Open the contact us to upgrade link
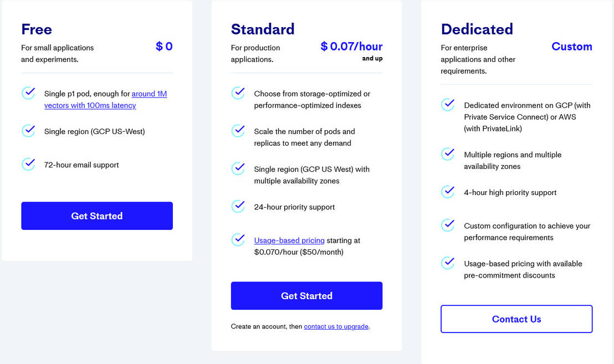The height and width of the screenshot is (364, 614). click(336, 326)
